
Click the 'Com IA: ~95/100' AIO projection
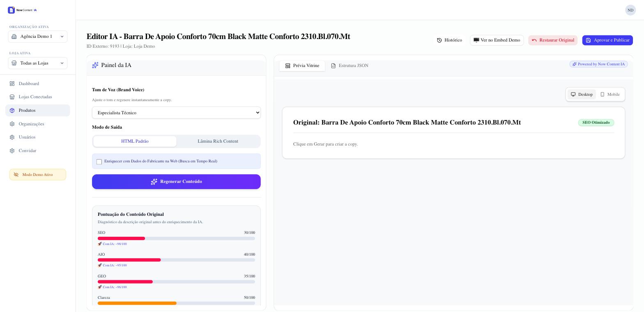112,266
